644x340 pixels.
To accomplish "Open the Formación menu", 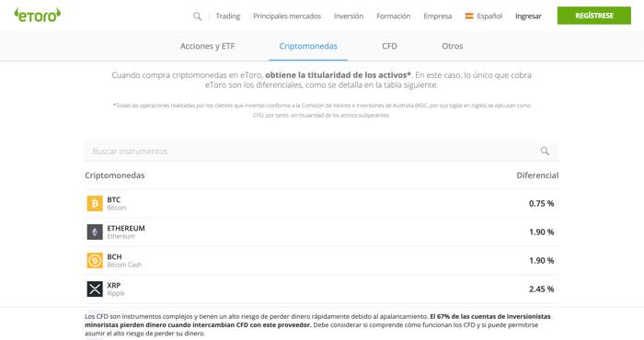I will 394,16.
